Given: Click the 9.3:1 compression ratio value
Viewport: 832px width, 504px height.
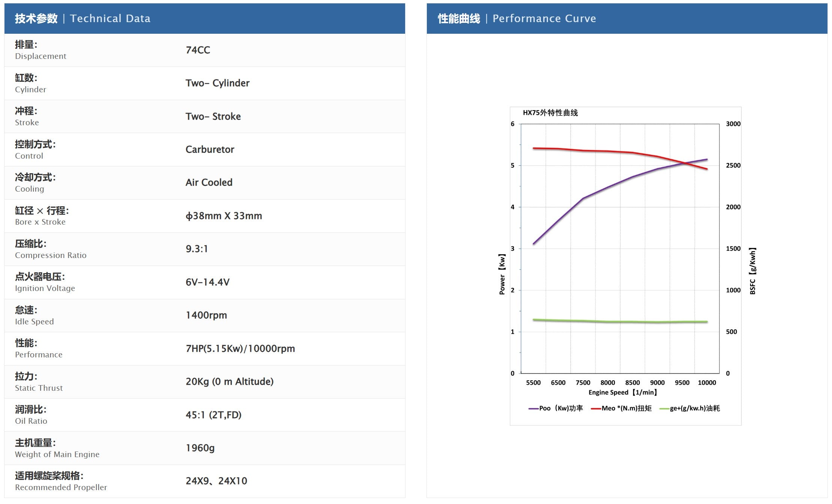Looking at the screenshot, I should 197,249.
